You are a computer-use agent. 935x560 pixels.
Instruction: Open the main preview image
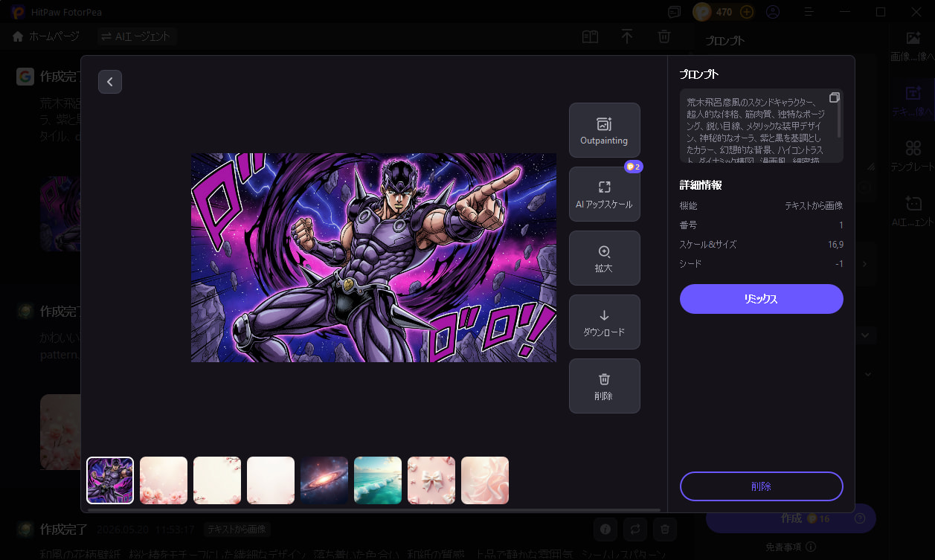pyautogui.click(x=373, y=257)
